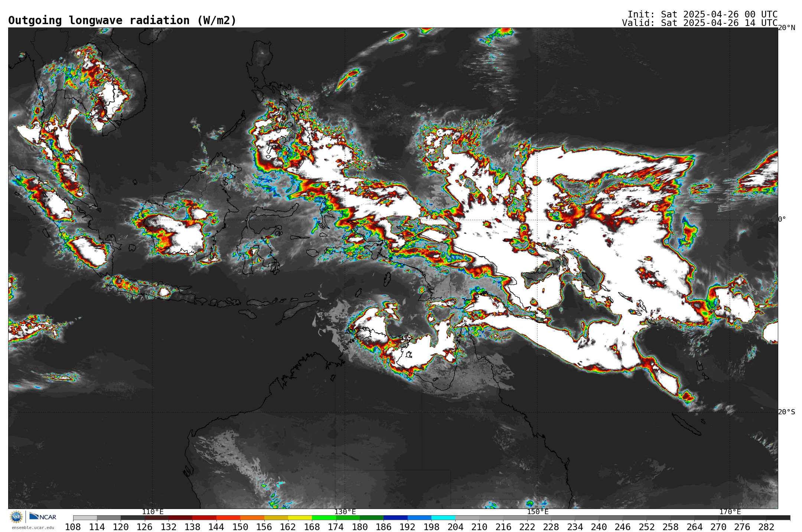Pick the bright red swatch at 144-150
802x532 pixels.
(228, 518)
